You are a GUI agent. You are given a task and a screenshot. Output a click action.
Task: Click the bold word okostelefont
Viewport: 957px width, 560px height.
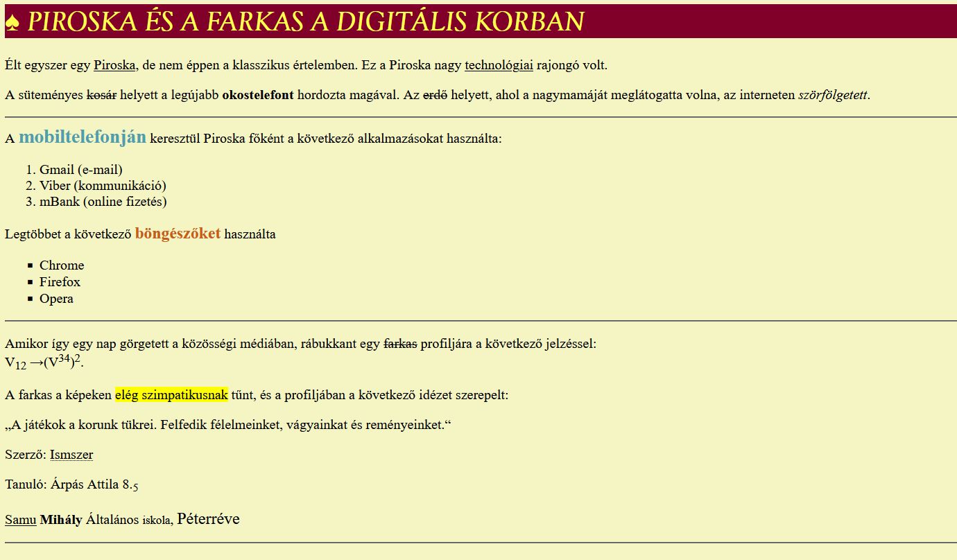tap(258, 95)
